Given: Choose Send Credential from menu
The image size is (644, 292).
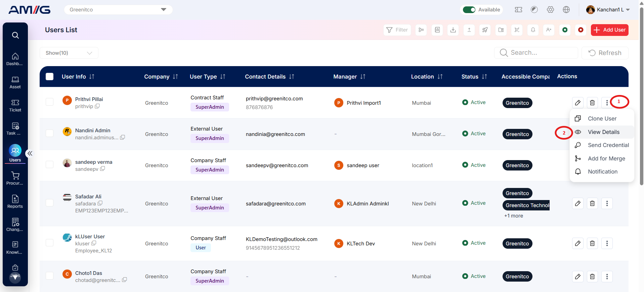Looking at the screenshot, I should [602, 145].
